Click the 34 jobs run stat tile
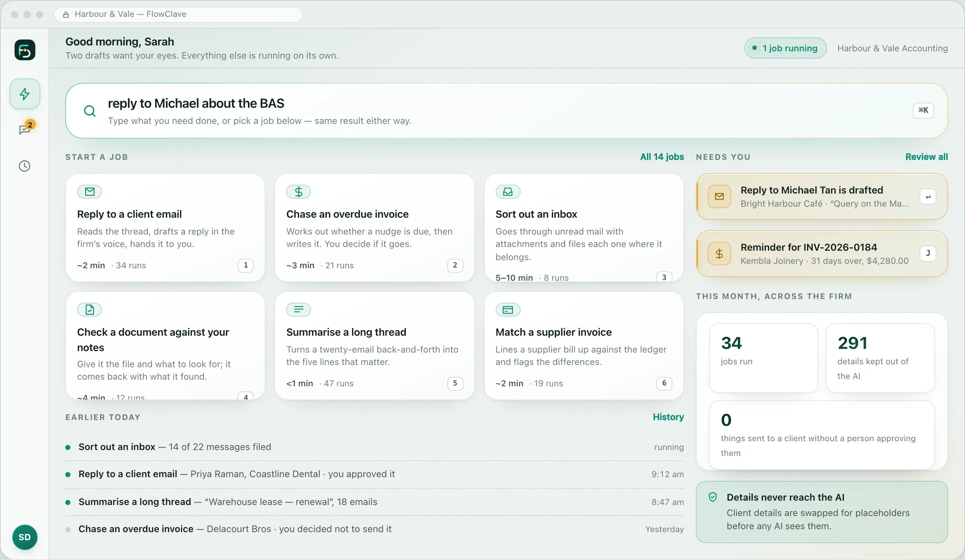 point(764,358)
